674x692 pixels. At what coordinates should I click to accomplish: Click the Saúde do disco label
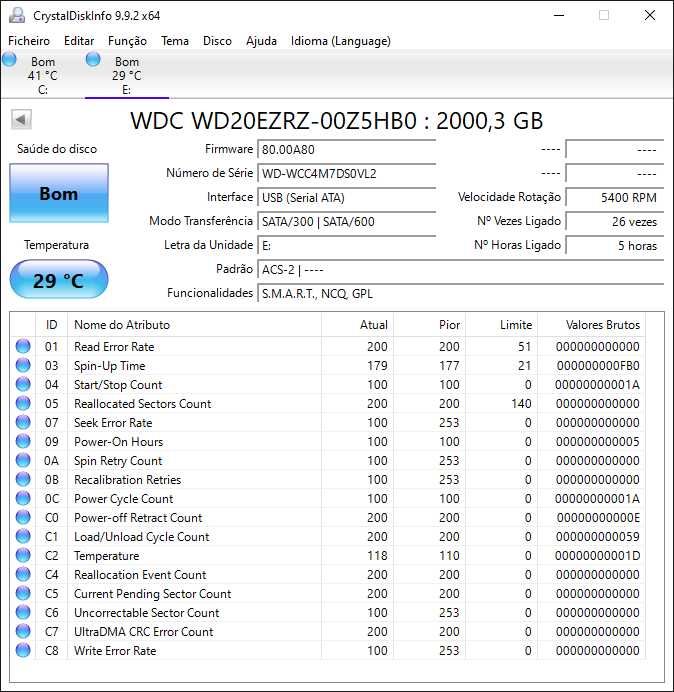[x=57, y=149]
